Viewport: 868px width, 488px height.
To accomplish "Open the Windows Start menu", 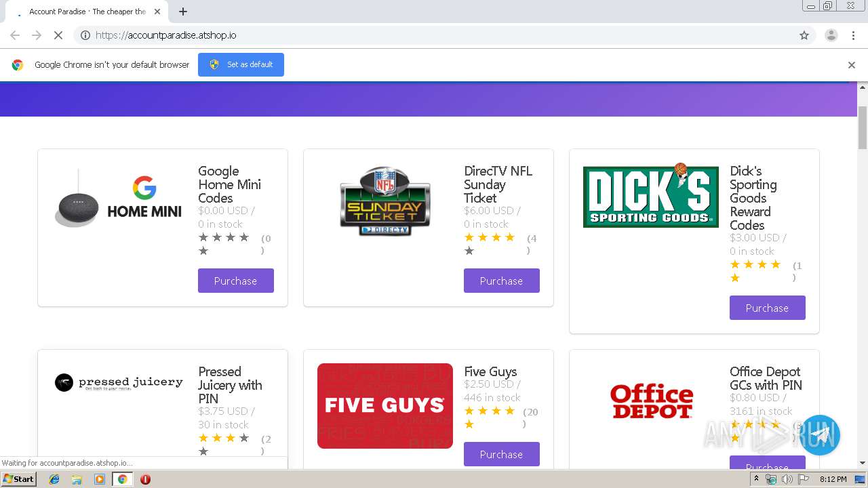I will [x=19, y=479].
